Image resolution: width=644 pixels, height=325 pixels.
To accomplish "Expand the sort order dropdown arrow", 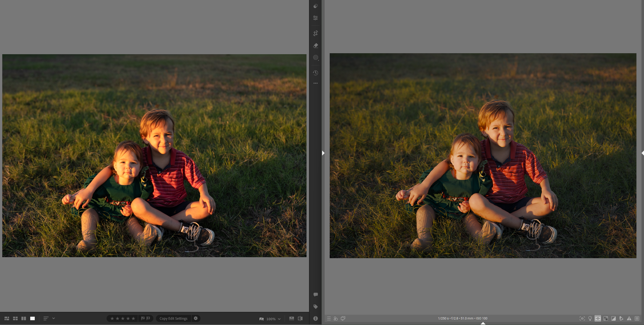I will (54, 318).
